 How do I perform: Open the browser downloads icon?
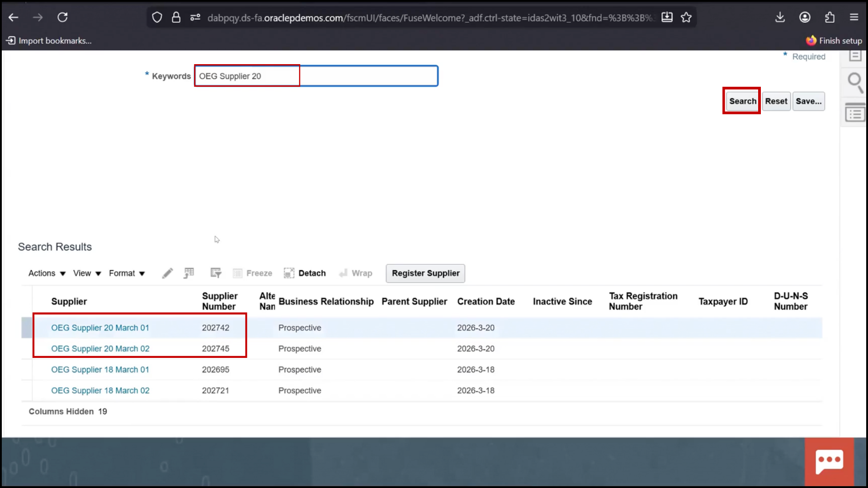point(780,18)
